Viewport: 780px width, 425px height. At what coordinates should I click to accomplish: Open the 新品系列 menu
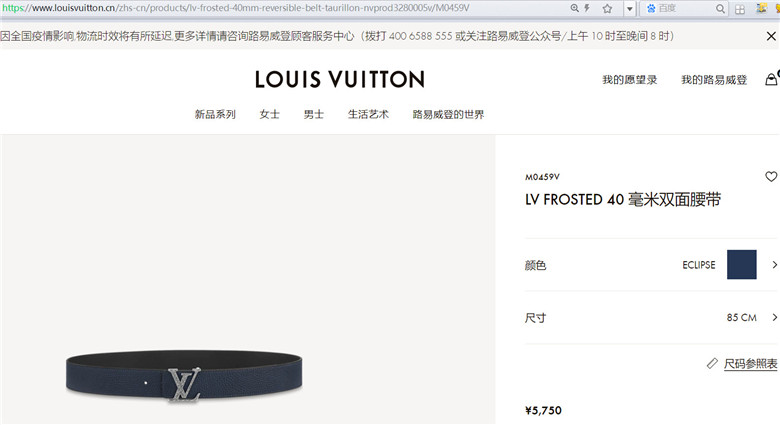[x=215, y=114]
